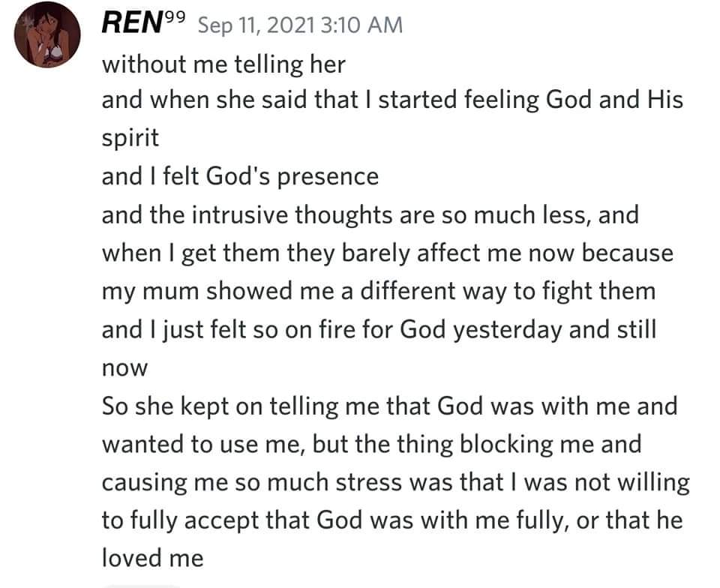Screen dimensions: 720x588
Task: Click the Sep 11, 2021 3:10 AM timestamp
Action: point(299,25)
